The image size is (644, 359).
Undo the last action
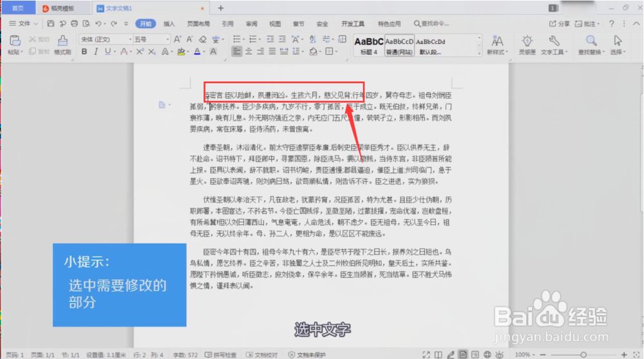coord(98,23)
